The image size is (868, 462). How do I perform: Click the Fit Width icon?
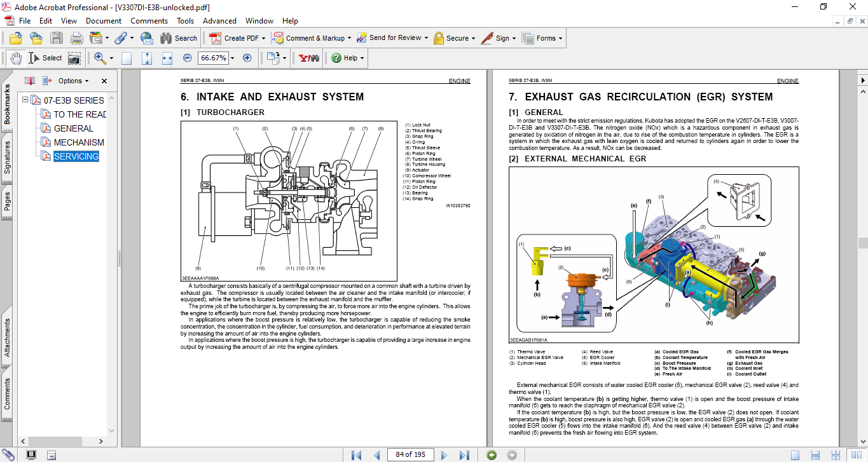[x=167, y=58]
